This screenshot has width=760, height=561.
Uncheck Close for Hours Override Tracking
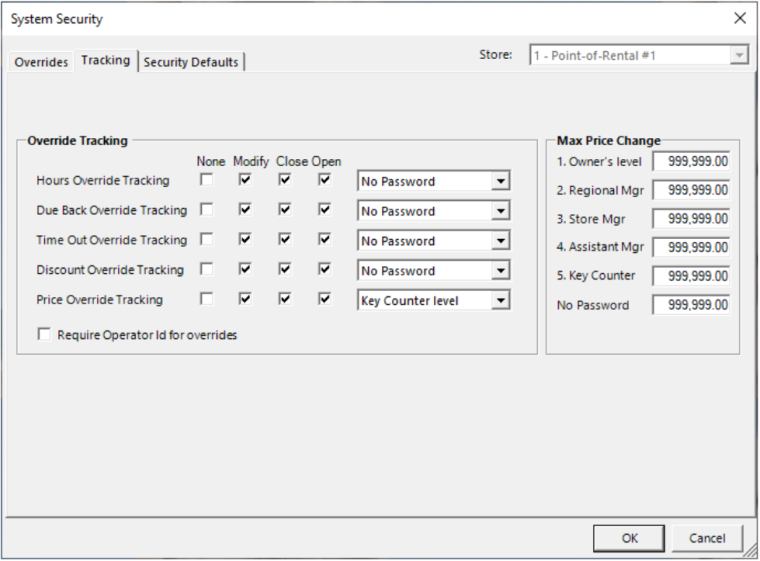tap(285, 180)
